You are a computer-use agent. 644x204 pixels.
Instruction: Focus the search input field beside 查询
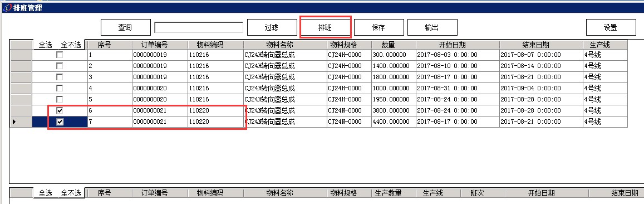[x=199, y=27]
